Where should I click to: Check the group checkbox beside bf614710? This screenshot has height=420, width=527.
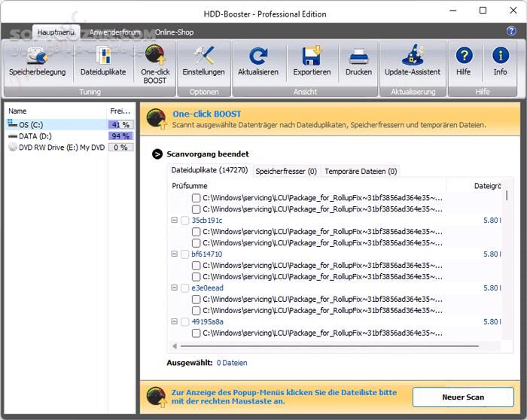click(185, 254)
